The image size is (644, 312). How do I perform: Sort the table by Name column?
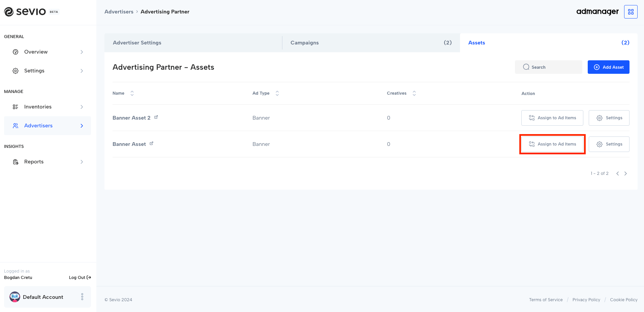(132, 93)
